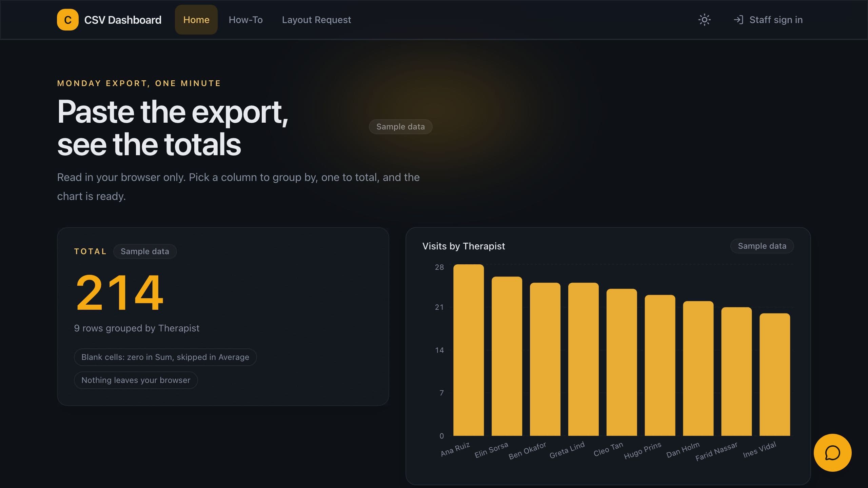Viewport: 868px width, 488px height.
Task: Select the Ines Vidal bar
Action: 775,374
